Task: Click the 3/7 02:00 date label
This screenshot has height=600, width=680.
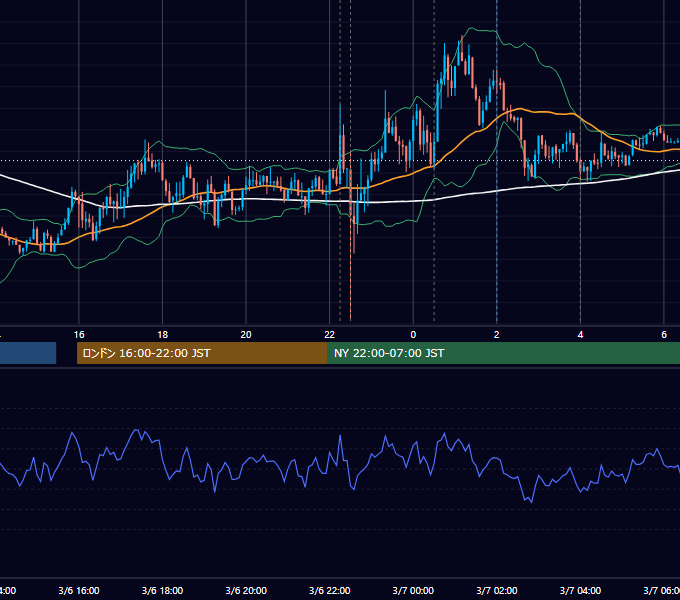Action: [497, 590]
